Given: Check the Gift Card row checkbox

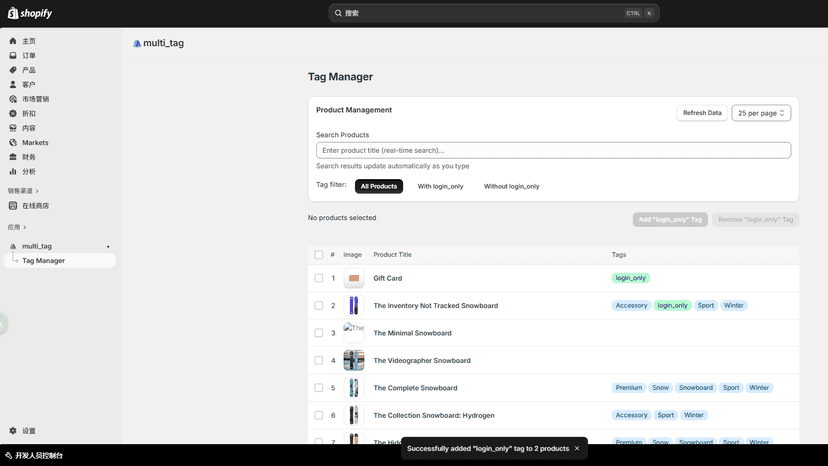Looking at the screenshot, I should click(318, 278).
